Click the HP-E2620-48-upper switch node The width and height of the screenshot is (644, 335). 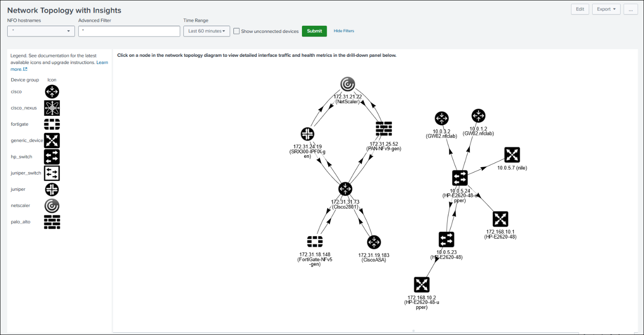(x=460, y=178)
